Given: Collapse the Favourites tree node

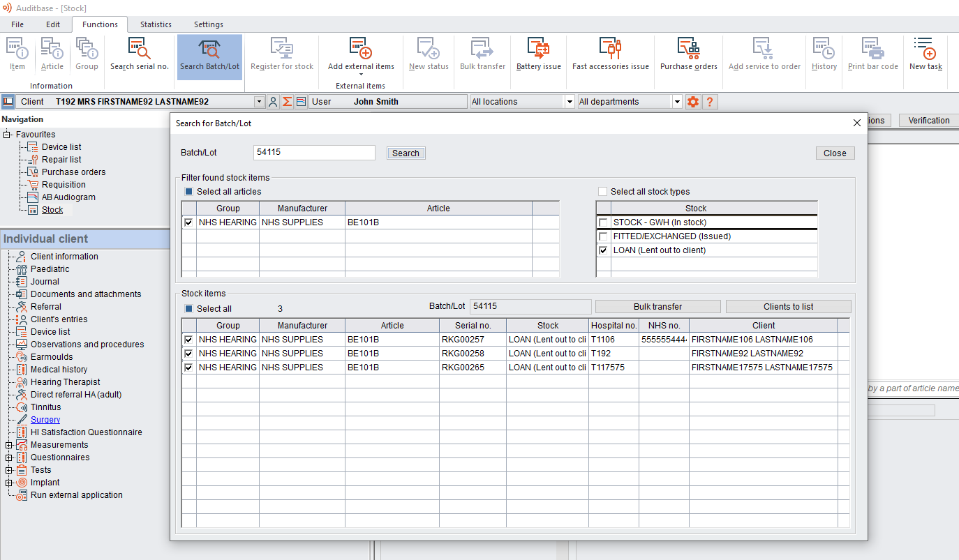Looking at the screenshot, I should click(x=8, y=135).
